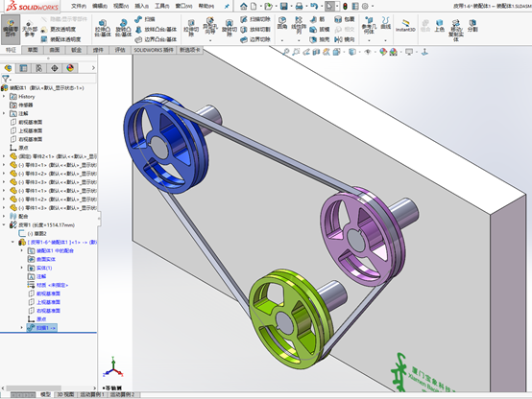Open the Insert (插入) menu
The height and width of the screenshot is (399, 532).
pyautogui.click(x=141, y=6)
